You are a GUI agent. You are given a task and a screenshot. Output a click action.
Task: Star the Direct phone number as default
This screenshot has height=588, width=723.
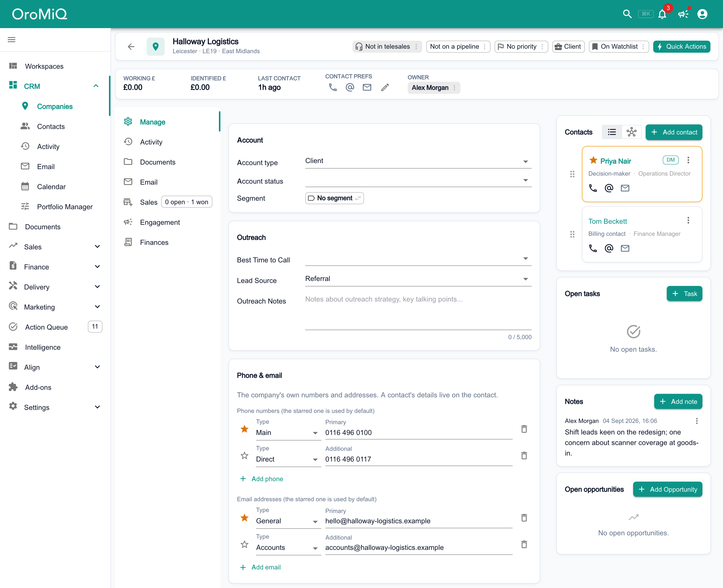245,456
